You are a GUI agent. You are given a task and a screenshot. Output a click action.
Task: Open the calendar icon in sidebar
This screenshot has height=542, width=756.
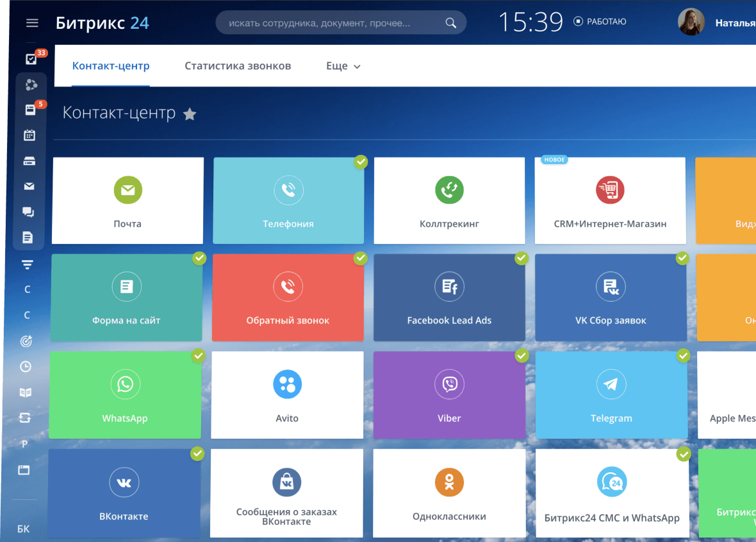[29, 135]
